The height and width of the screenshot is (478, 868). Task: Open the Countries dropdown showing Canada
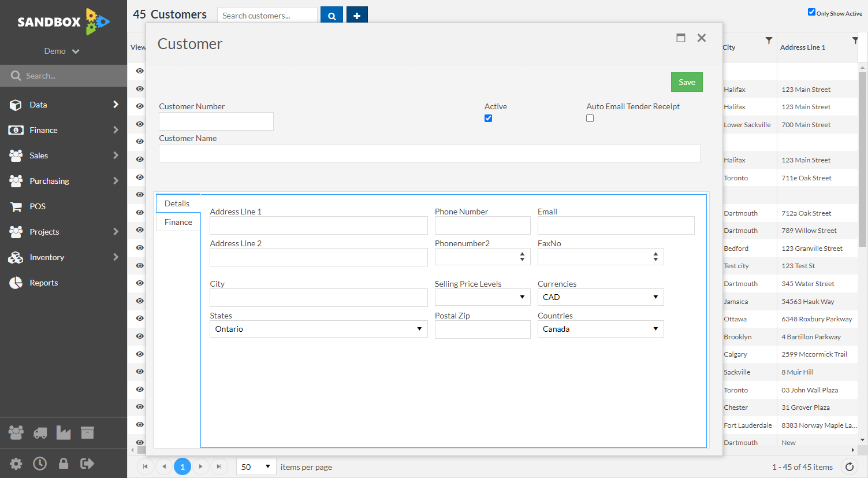pos(601,329)
